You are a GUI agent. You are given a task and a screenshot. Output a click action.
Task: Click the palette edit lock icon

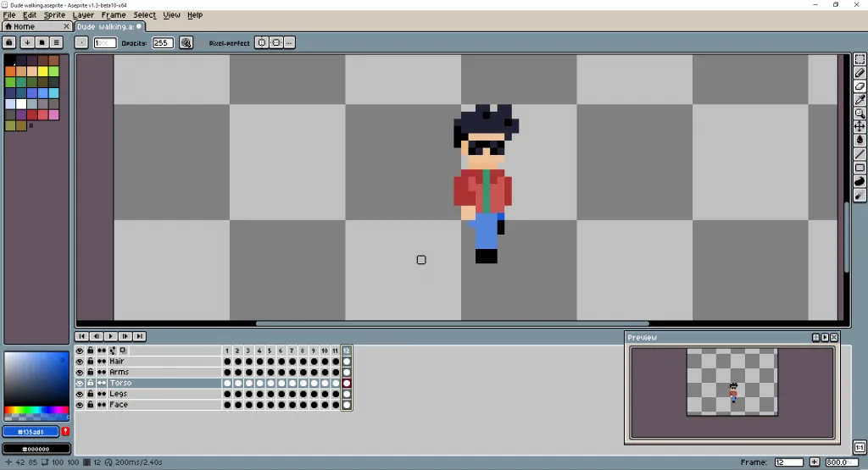(8, 42)
